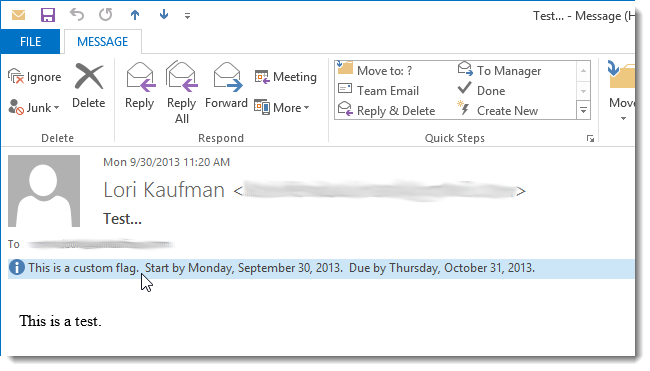Image resolution: width=650 pixels, height=371 pixels.
Task: Open Customize Quick Access Toolbar dropdown
Action: pyautogui.click(x=187, y=16)
